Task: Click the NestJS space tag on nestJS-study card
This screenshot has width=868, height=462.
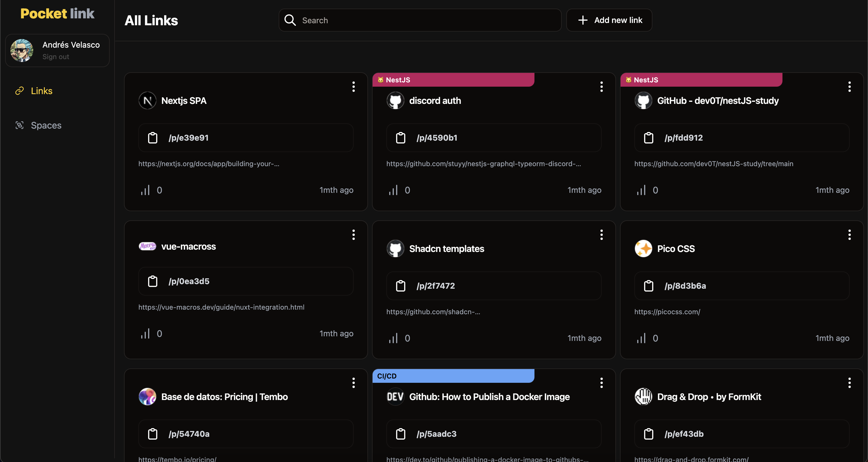Action: [701, 80]
